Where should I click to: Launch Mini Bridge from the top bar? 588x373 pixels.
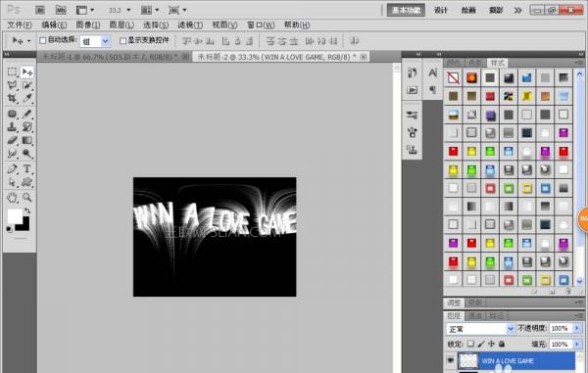[61, 10]
